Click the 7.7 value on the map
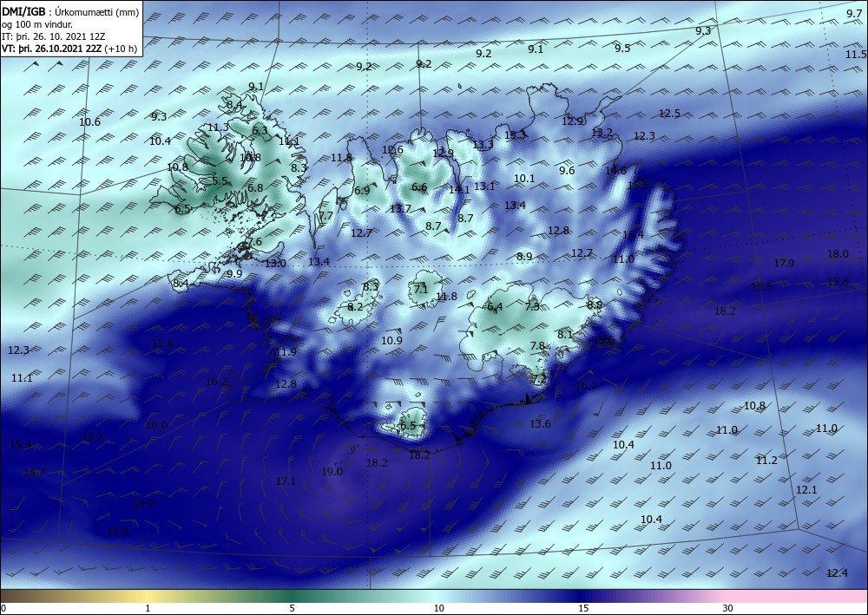The image size is (868, 615). coord(326,216)
